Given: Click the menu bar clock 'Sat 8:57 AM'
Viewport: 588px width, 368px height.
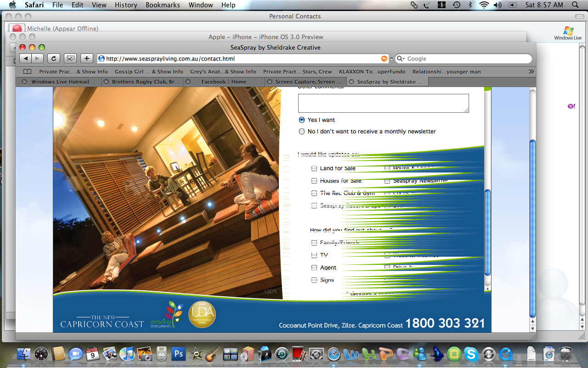Looking at the screenshot, I should (x=544, y=5).
